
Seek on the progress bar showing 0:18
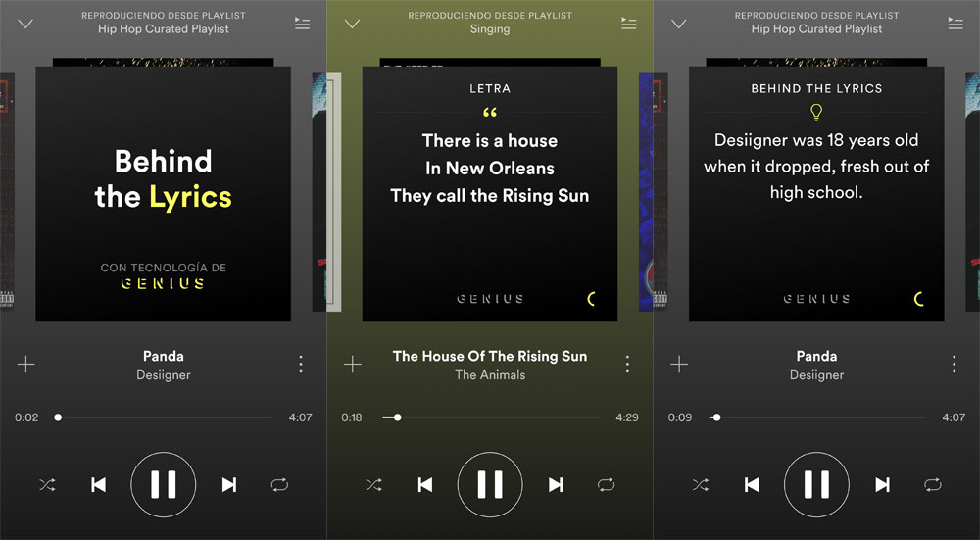pyautogui.click(x=491, y=417)
